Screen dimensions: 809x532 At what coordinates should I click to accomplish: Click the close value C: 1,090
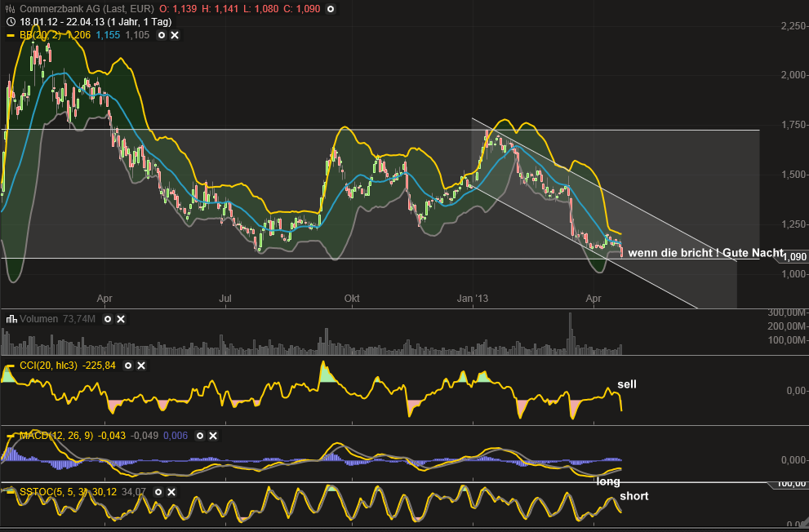302,9
